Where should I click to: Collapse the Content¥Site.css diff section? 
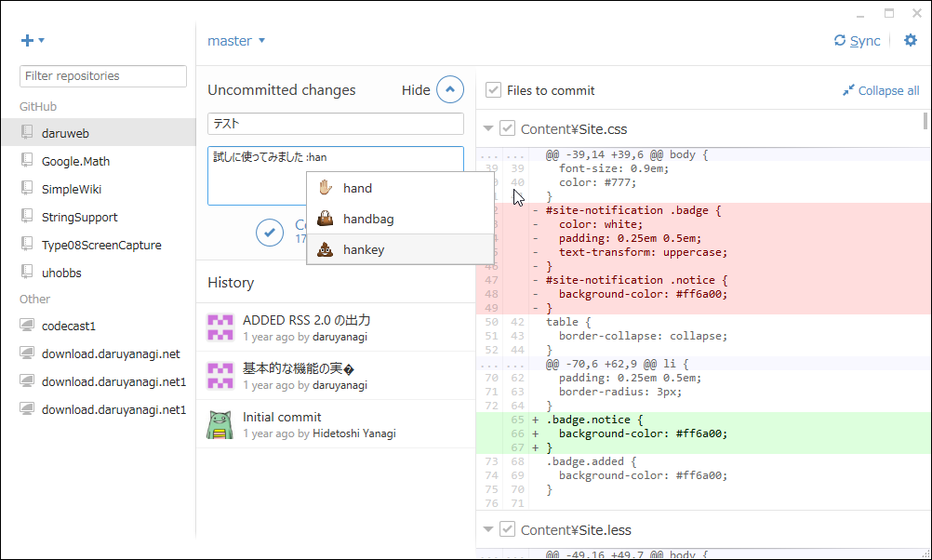pyautogui.click(x=488, y=128)
